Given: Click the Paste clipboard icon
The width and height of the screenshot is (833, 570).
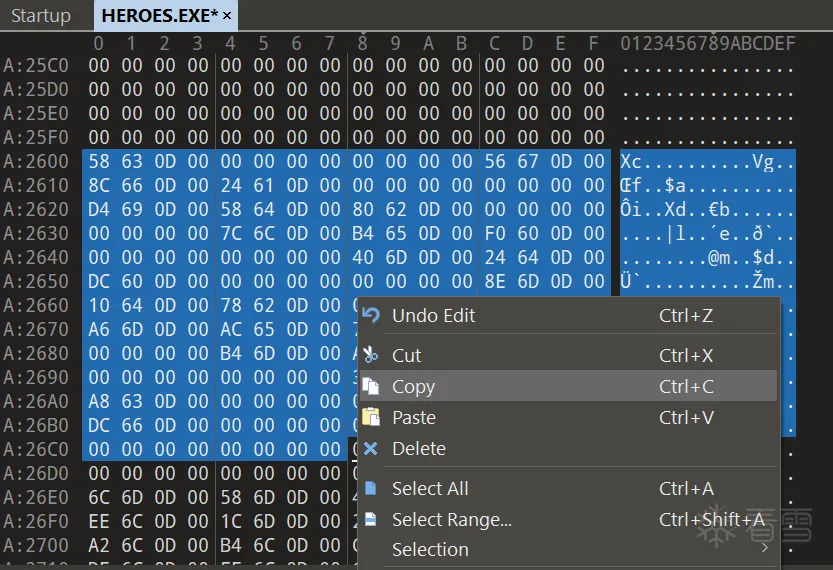Looking at the screenshot, I should (371, 418).
